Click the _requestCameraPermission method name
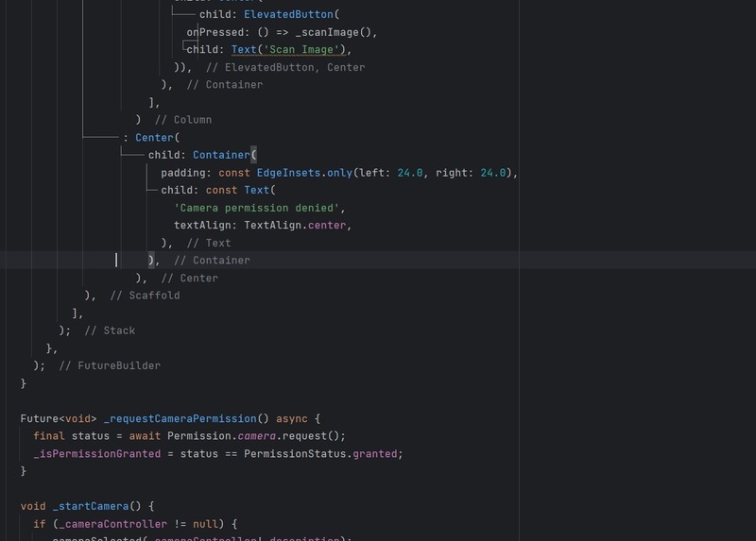The height and width of the screenshot is (541, 756). [x=180, y=418]
